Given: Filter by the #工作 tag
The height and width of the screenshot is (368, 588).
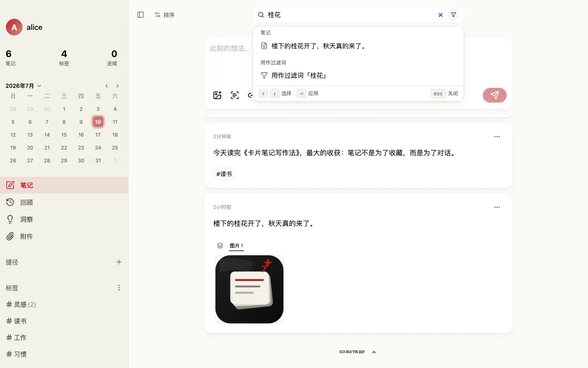Looking at the screenshot, I should click(x=17, y=338).
